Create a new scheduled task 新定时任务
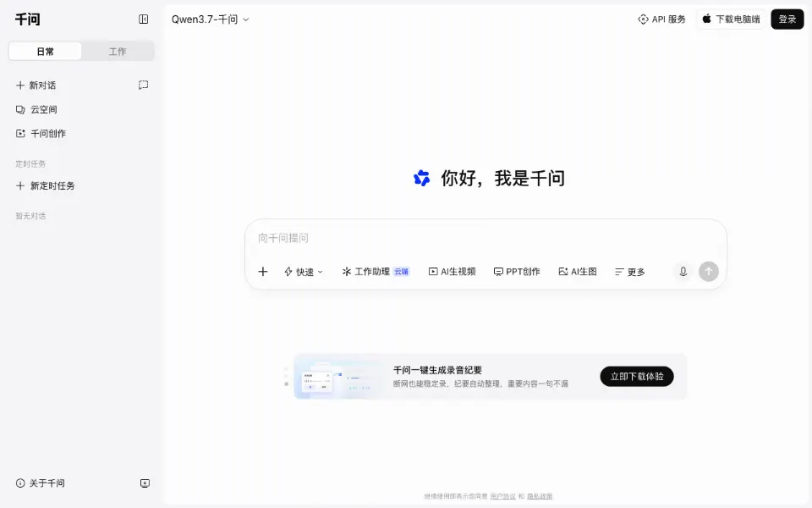 [x=45, y=185]
